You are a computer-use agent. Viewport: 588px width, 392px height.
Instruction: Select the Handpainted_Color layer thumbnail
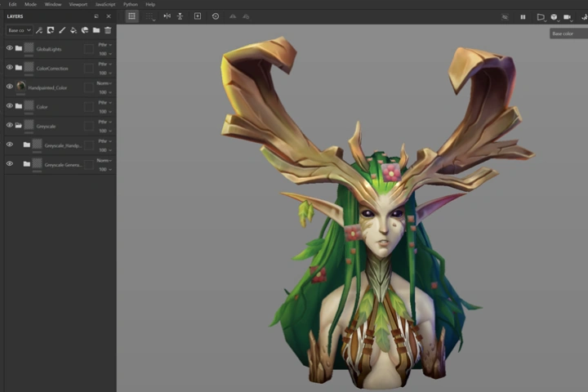point(21,87)
